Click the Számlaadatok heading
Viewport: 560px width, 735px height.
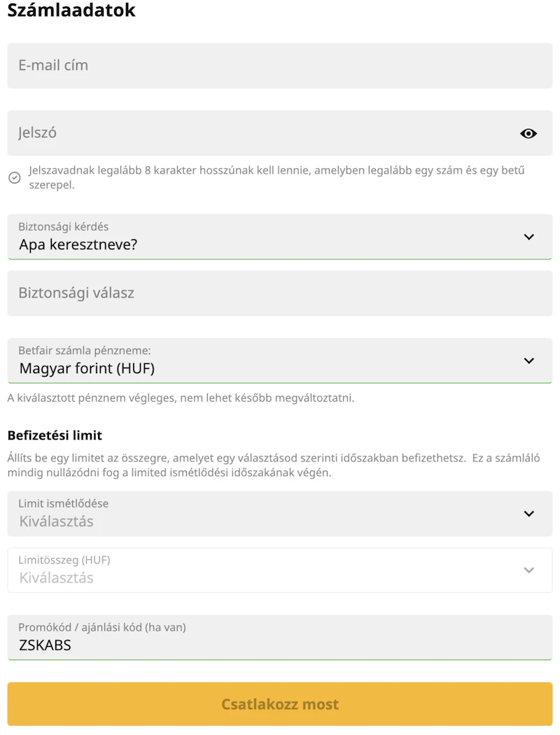tap(71, 10)
